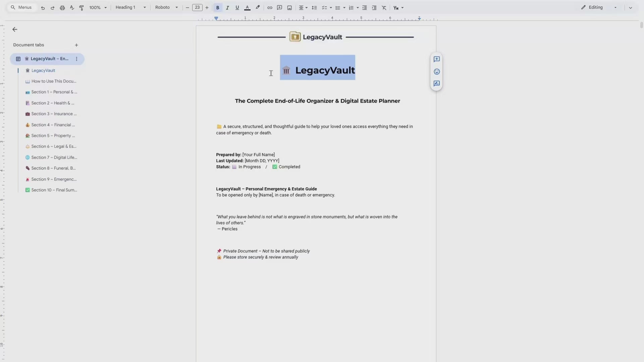Click the suggest edits icon beside the page
Viewport: 644px width, 362px height.
click(436, 84)
